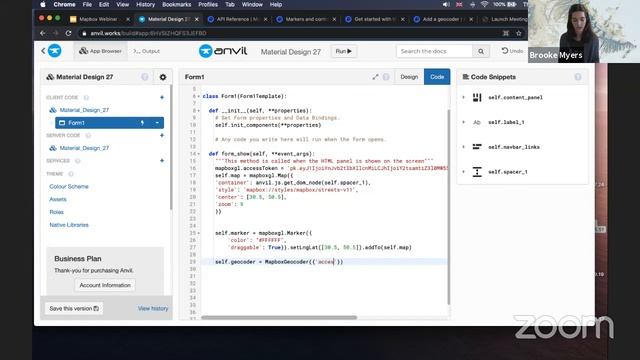The width and height of the screenshot is (640, 360).
Task: Open the Bookmarks menu
Action: click(x=176, y=4)
